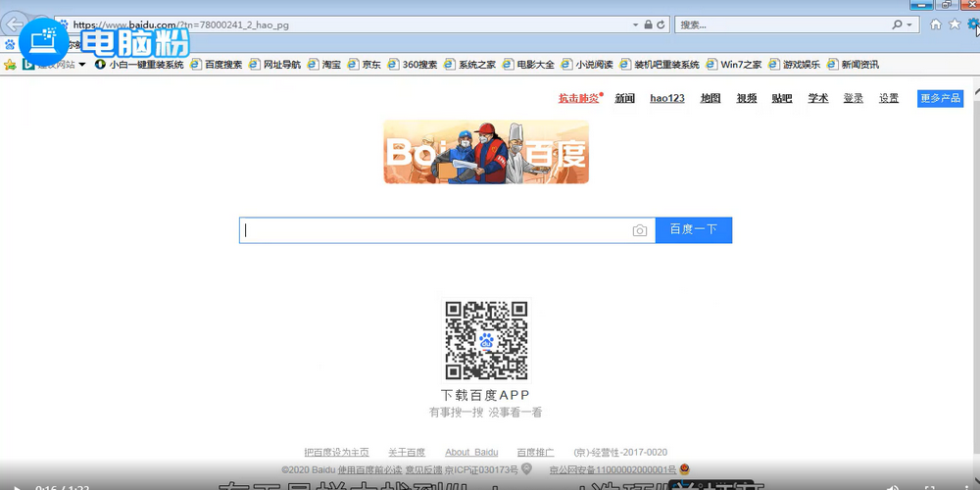Open the About Baidu footer link
The image size is (980, 490).
pyautogui.click(x=472, y=452)
